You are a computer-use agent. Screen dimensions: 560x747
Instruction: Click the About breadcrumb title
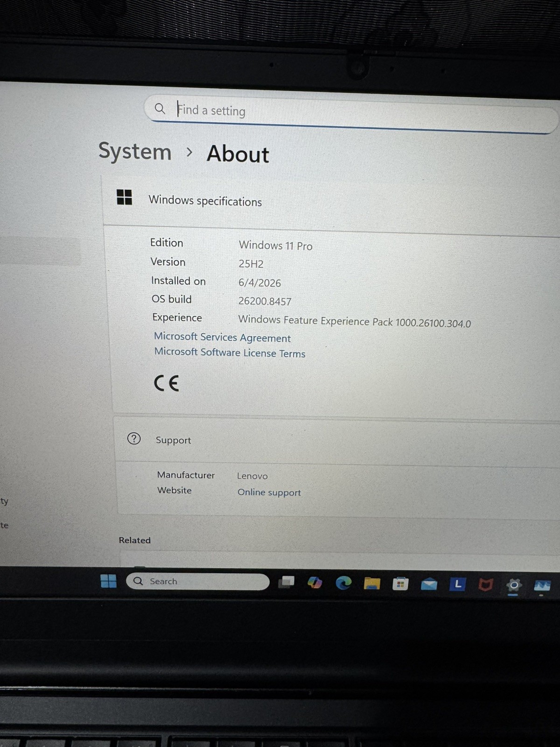click(238, 154)
